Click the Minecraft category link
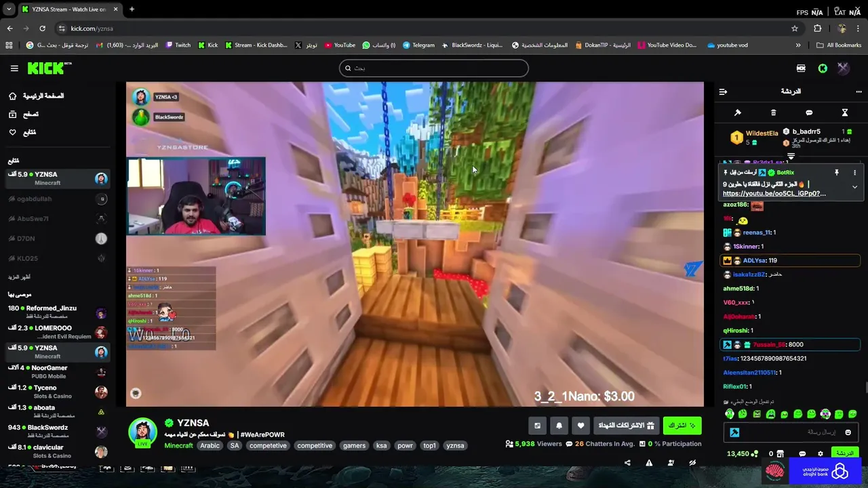Screen dimensions: 868x488 click(178, 446)
